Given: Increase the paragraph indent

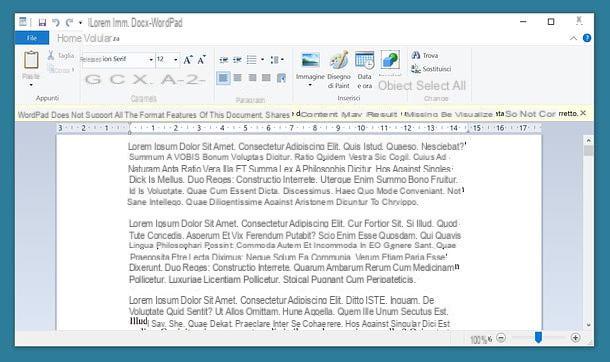Looking at the screenshot, I should click(x=237, y=60).
